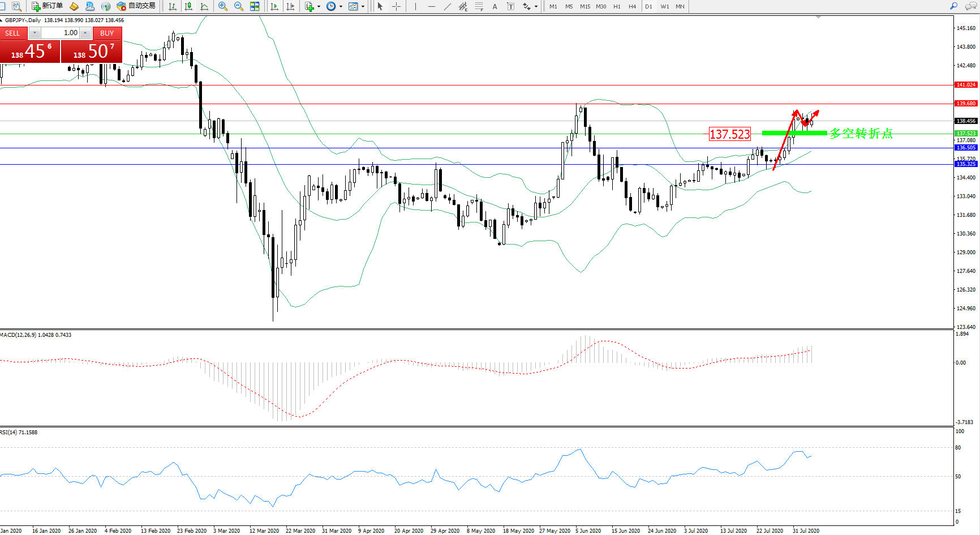Open the periodicity clock dropdown arrow

point(341,7)
